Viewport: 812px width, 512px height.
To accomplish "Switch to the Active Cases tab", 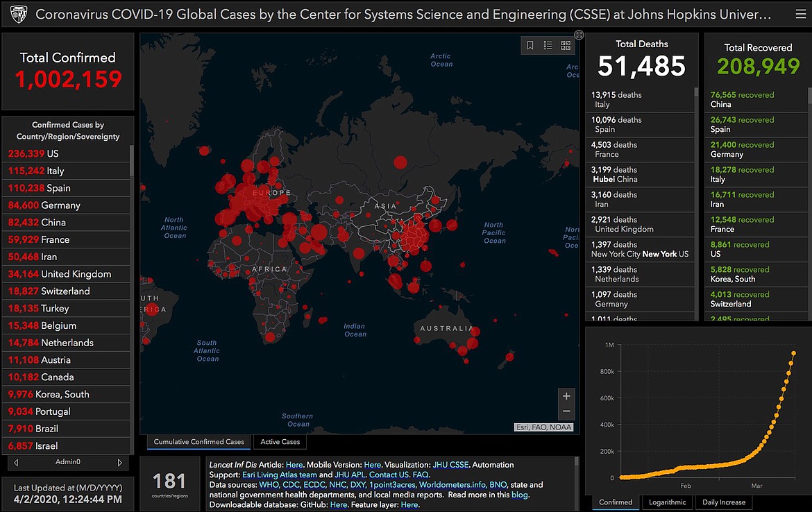I will (280, 442).
